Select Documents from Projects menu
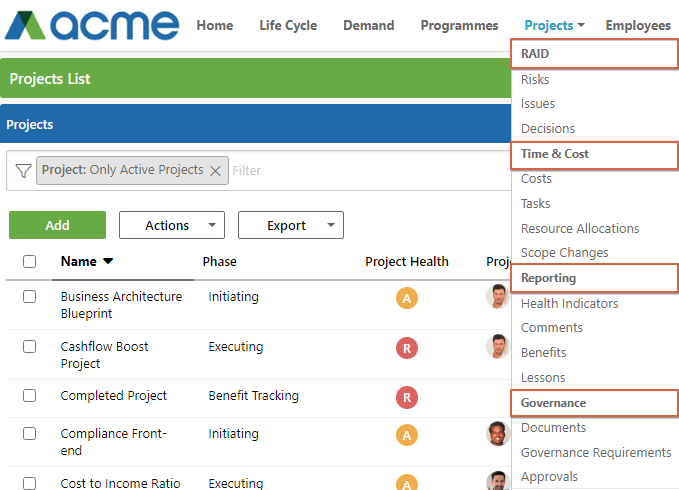Viewport: 679px width, 490px height. pyautogui.click(x=553, y=428)
